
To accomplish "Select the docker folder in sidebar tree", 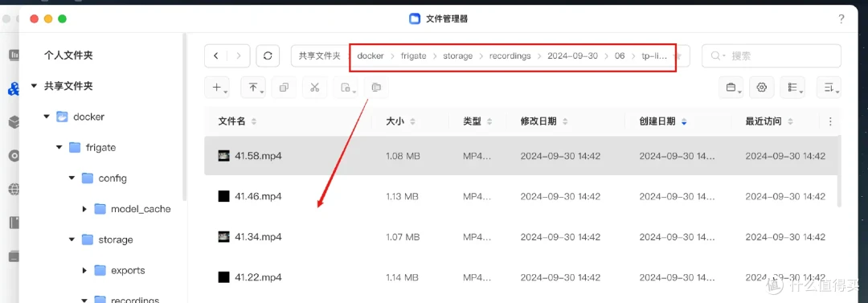I will click(x=81, y=117).
